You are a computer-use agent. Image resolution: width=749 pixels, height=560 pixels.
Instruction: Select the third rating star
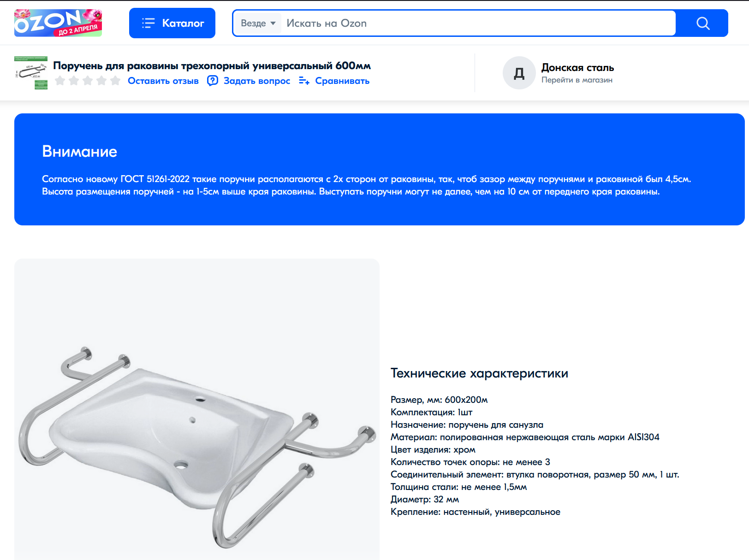[88, 81]
